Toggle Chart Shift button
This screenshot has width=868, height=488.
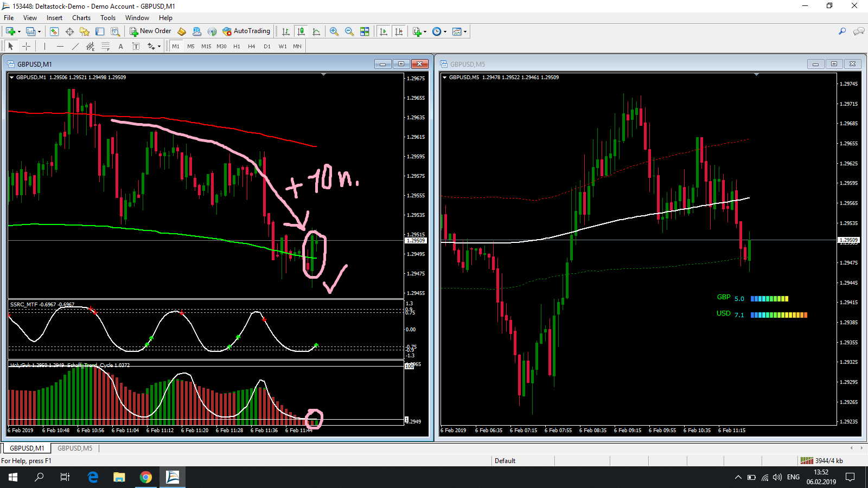point(399,31)
